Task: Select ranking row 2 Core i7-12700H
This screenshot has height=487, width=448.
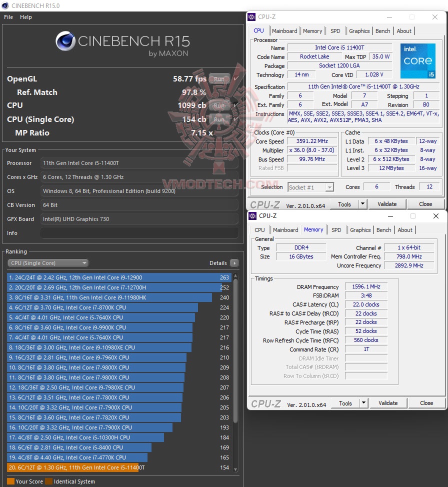Action: 118,287
